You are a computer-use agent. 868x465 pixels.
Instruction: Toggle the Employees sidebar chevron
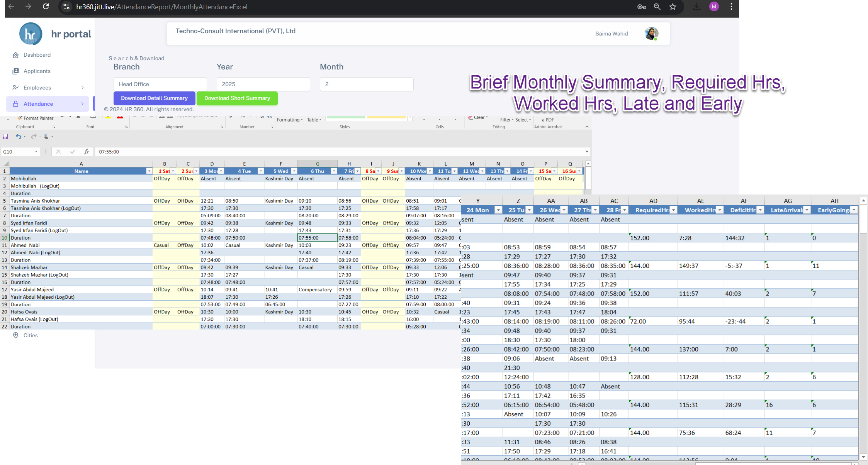pyautogui.click(x=82, y=88)
